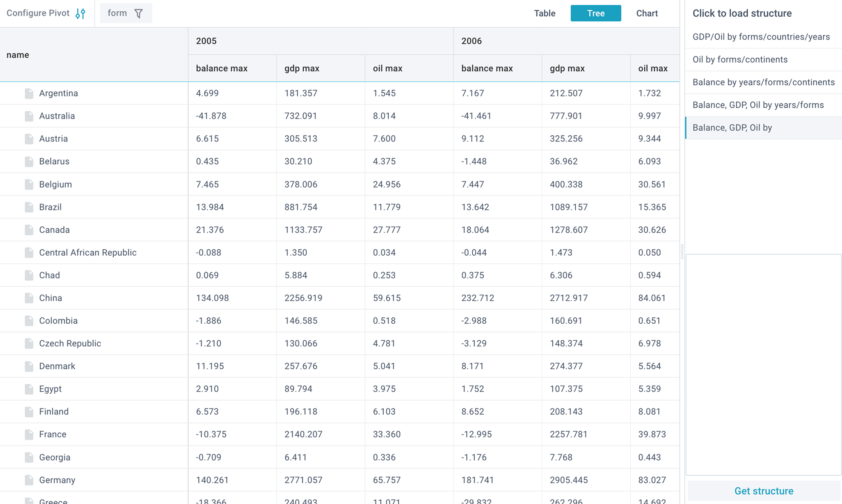
Task: Click the form filter funnel icon
Action: click(x=138, y=14)
